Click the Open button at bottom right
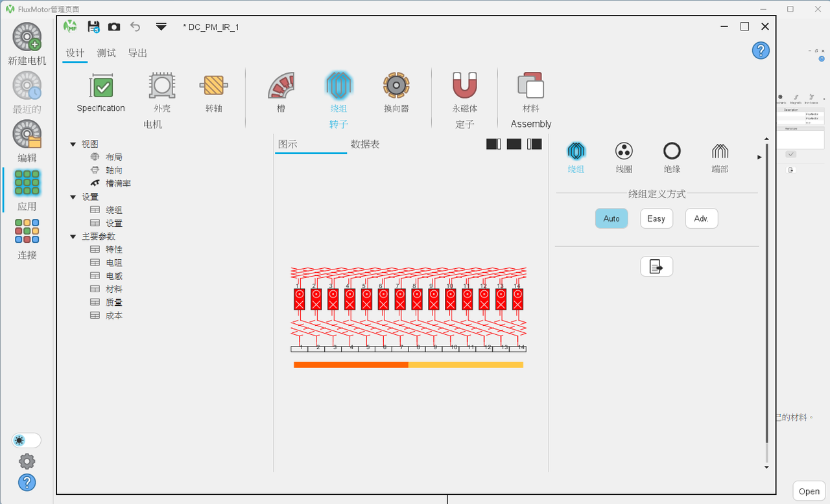830x504 pixels. (809, 491)
